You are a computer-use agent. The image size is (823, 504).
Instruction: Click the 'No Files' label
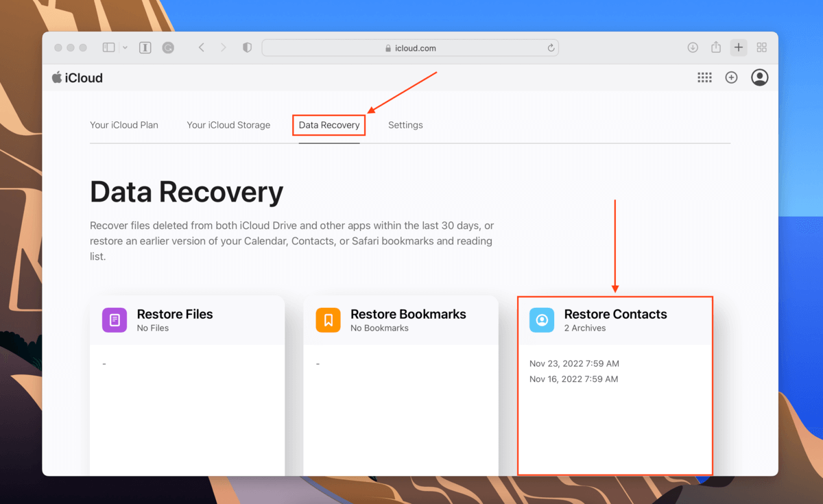click(153, 328)
